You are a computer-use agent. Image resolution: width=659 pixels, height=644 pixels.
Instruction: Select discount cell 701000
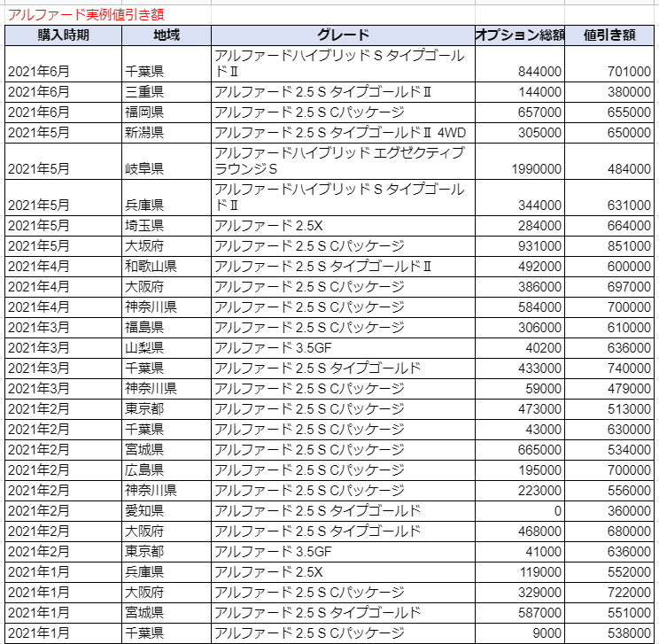coord(609,64)
